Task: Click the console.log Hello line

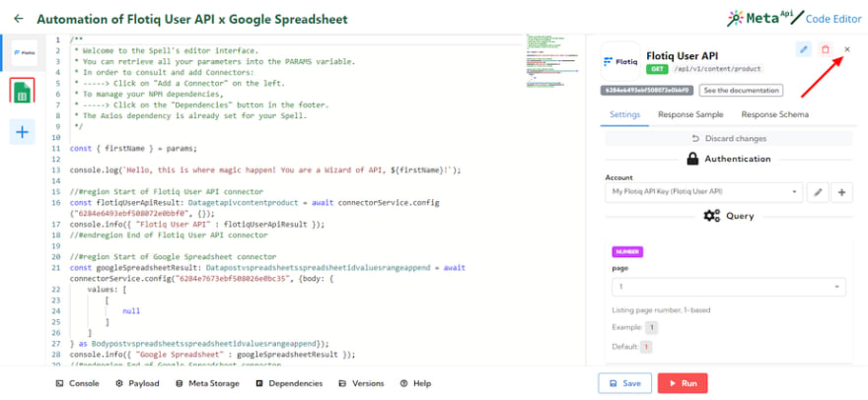Action: (265, 169)
